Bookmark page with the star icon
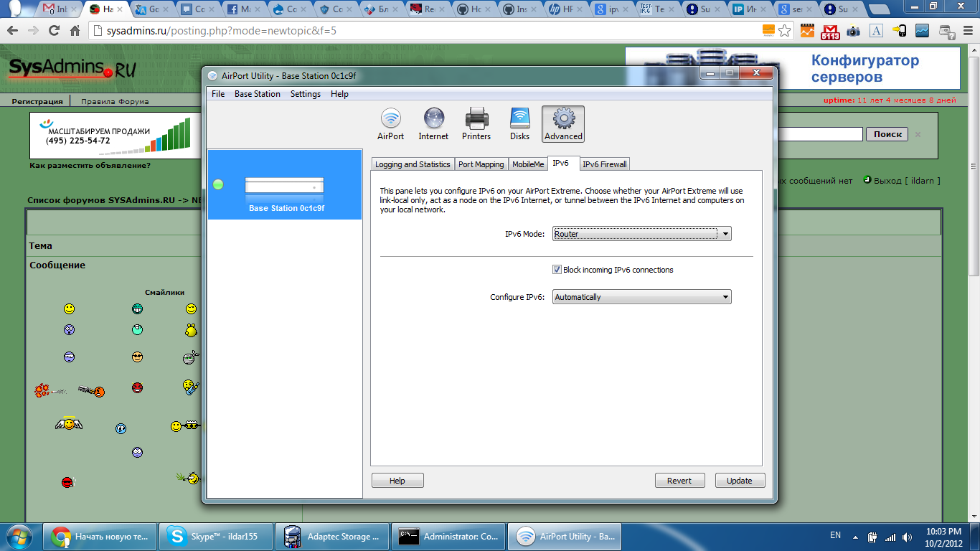Screen dimensions: 980x551 pyautogui.click(x=786, y=31)
